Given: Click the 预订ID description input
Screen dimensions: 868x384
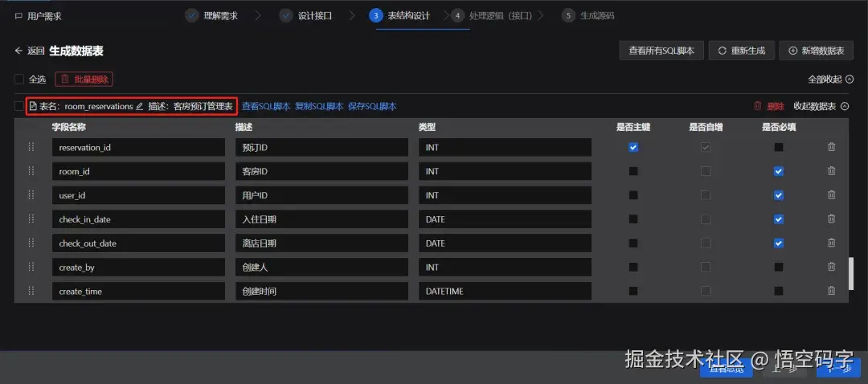Looking at the screenshot, I should (321, 147).
